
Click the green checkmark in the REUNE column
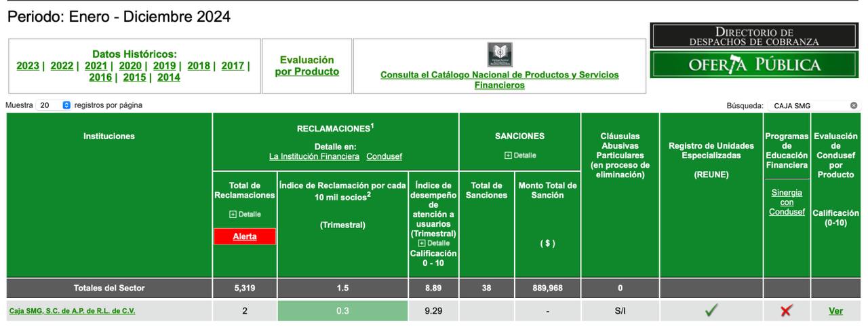[711, 310]
